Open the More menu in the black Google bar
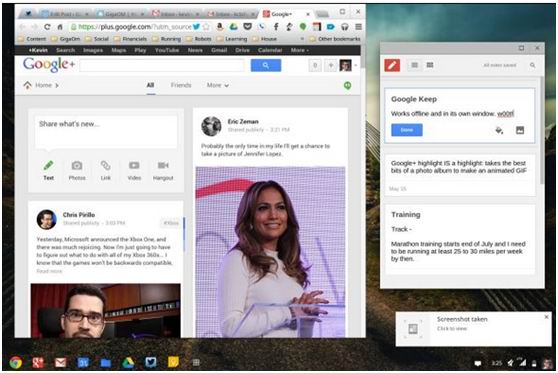558x373 pixels. pos(300,50)
